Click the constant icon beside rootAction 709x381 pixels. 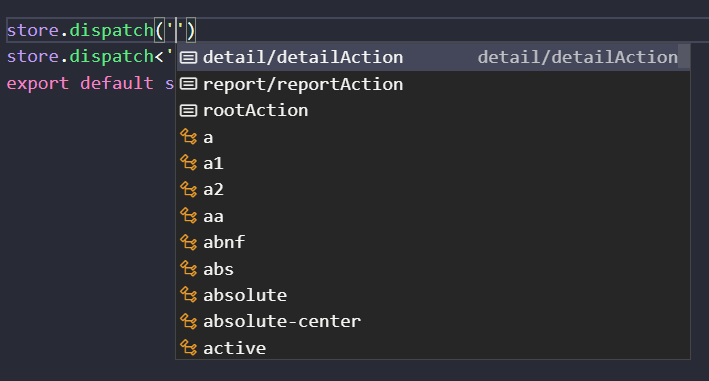189,111
